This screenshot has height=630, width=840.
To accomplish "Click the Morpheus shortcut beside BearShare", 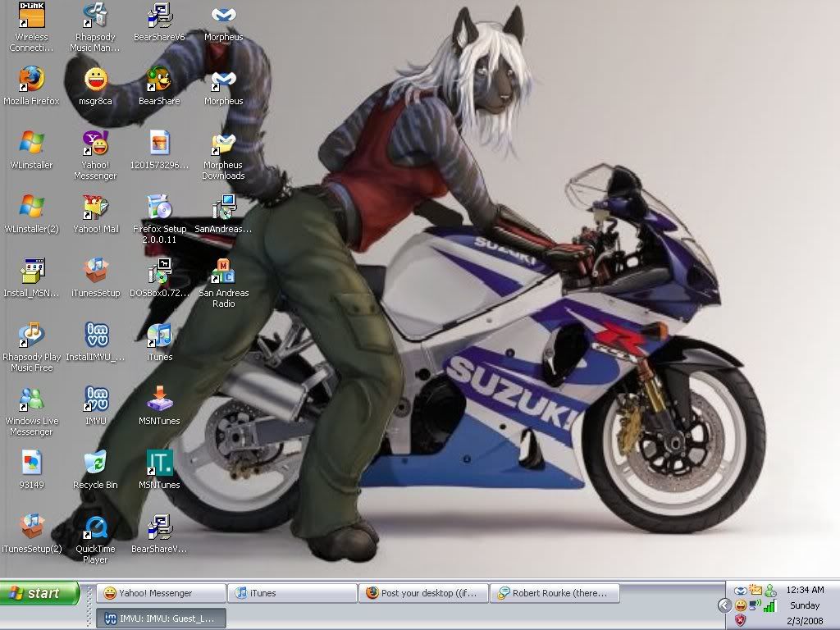I will [223, 85].
